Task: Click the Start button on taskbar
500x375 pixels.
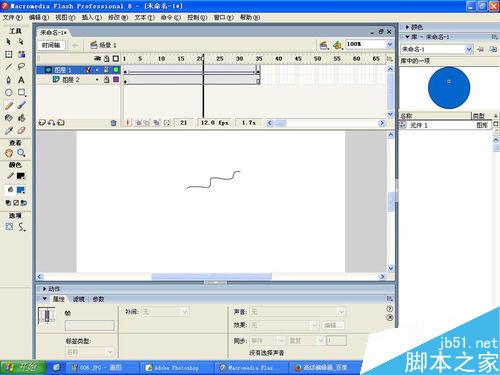Action: pyautogui.click(x=23, y=368)
